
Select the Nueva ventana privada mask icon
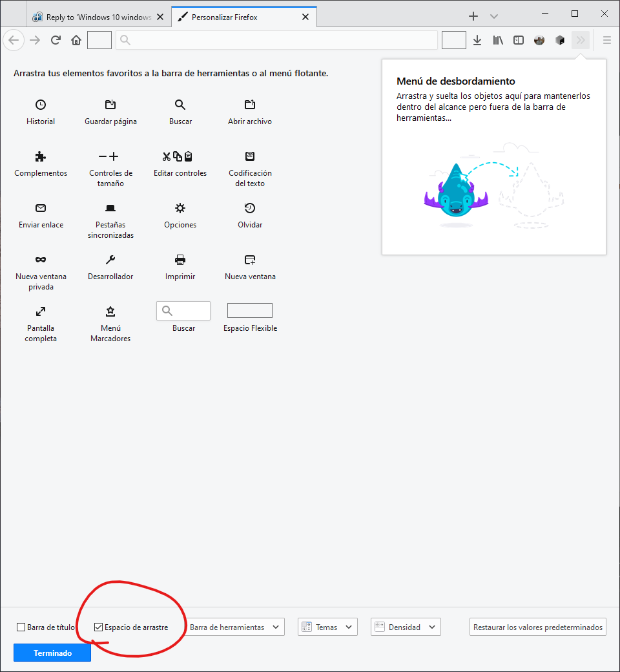click(x=41, y=260)
